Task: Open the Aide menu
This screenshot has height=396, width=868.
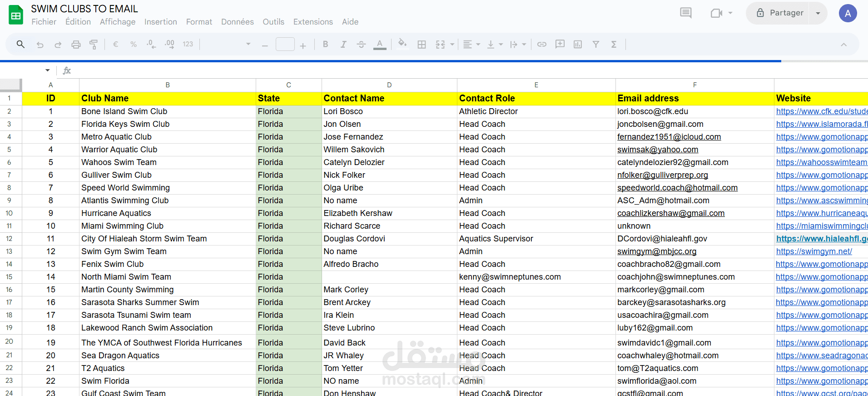Action: click(350, 22)
